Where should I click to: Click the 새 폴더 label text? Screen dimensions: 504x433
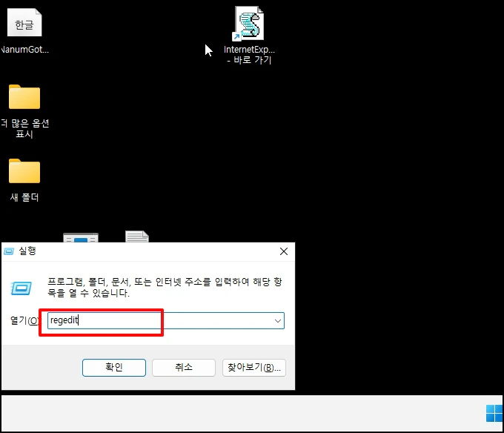point(24,197)
